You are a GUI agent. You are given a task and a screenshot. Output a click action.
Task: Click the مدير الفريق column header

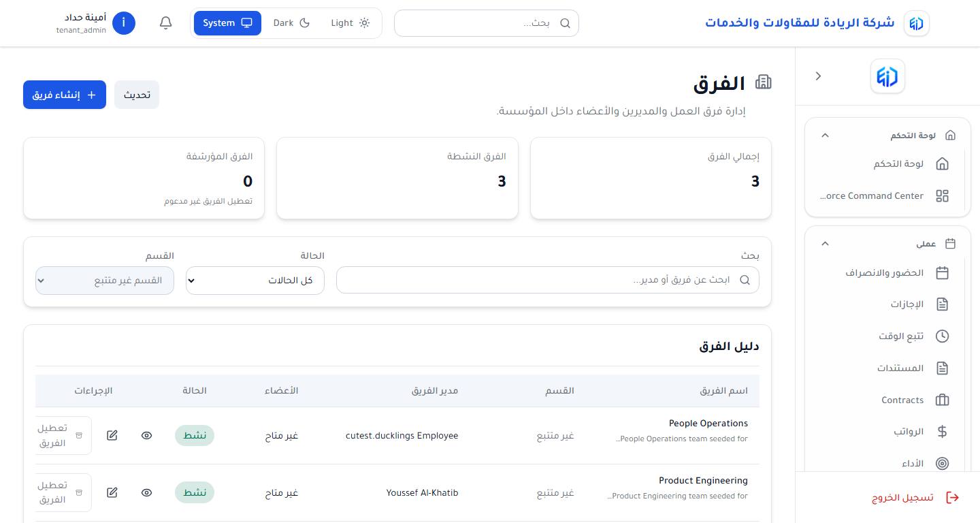point(435,391)
